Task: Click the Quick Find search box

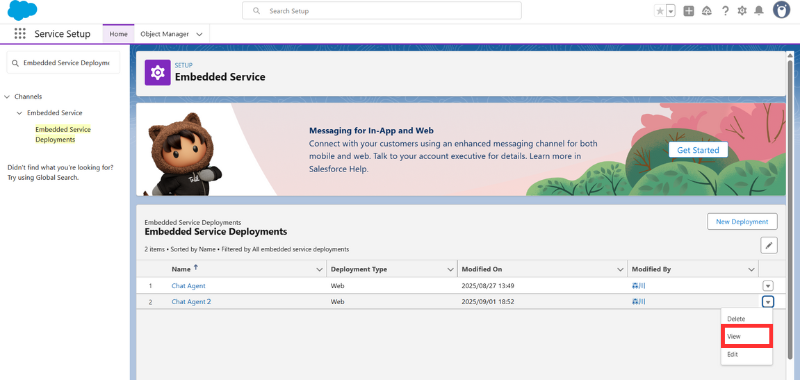Action: (63, 63)
